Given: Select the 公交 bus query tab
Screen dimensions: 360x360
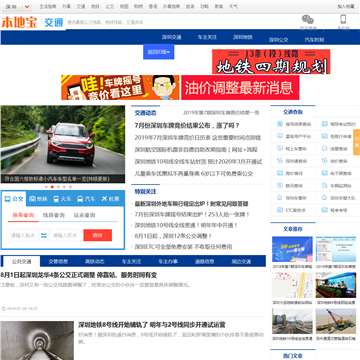Looking at the screenshot, I should coord(14,199).
